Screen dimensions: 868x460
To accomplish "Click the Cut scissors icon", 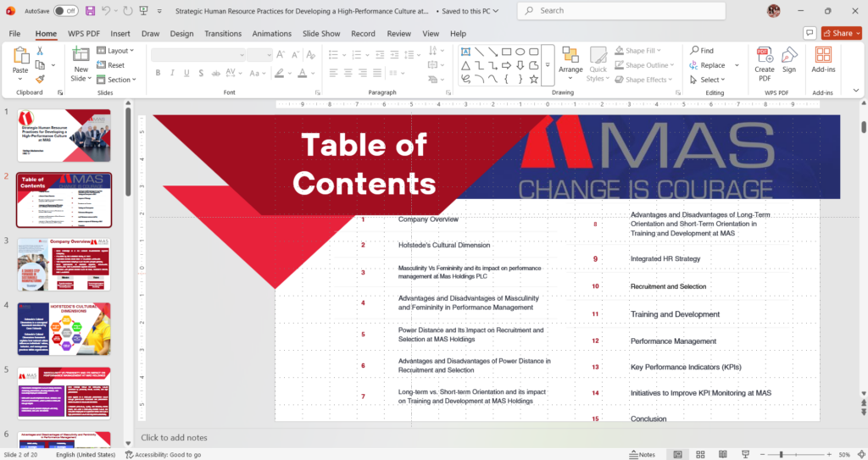I will click(40, 50).
